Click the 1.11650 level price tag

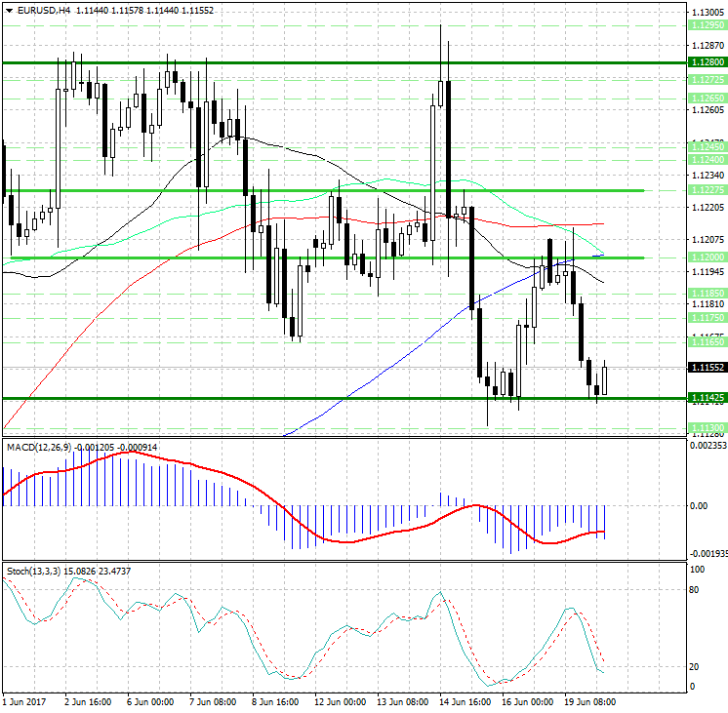click(x=708, y=342)
